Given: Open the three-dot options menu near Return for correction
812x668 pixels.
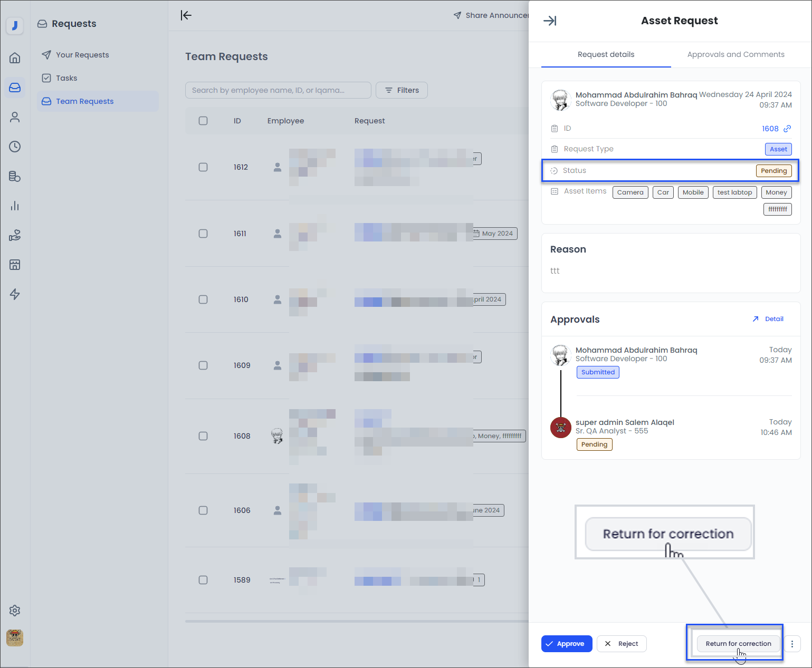Looking at the screenshot, I should [792, 644].
